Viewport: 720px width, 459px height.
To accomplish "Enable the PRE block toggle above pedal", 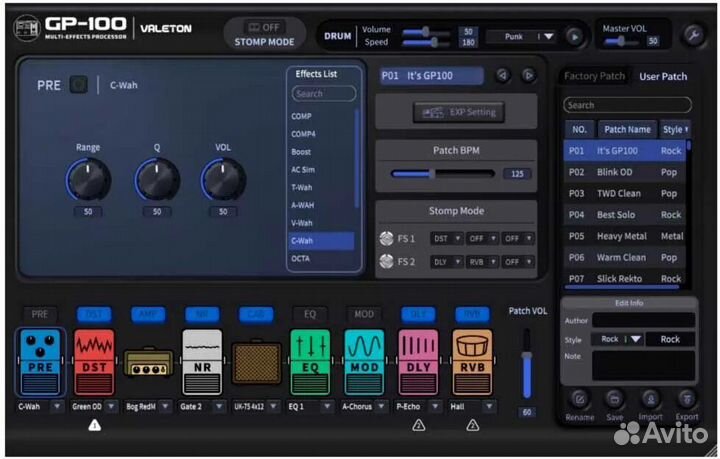I will 40,314.
